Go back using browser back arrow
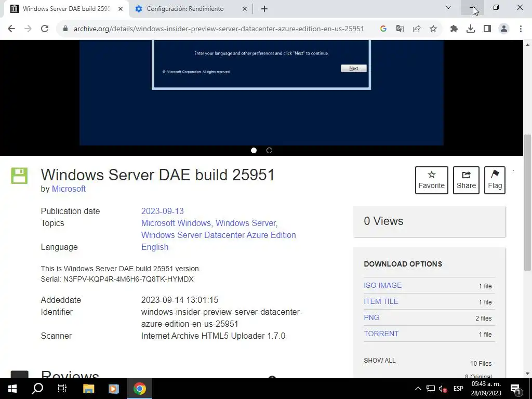Screen dimensions: 532x399 [x=11, y=29]
